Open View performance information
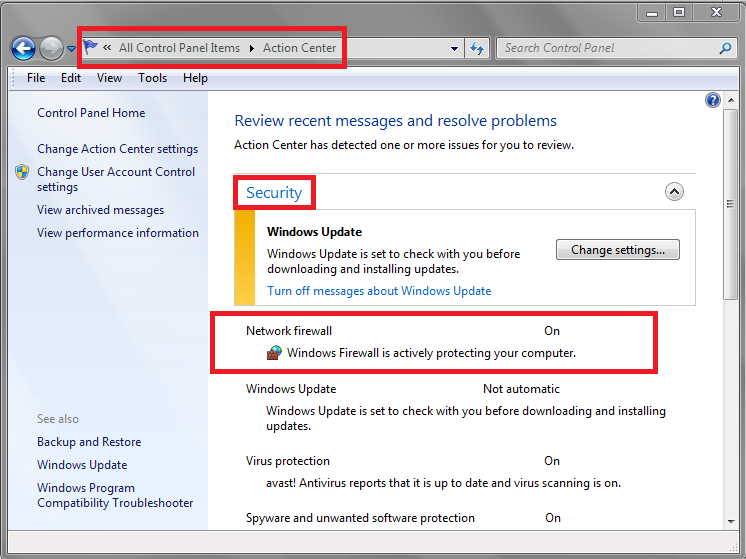 (118, 233)
